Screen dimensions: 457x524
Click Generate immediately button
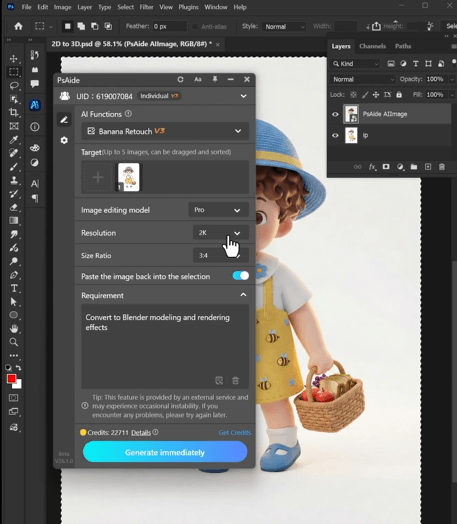165,452
